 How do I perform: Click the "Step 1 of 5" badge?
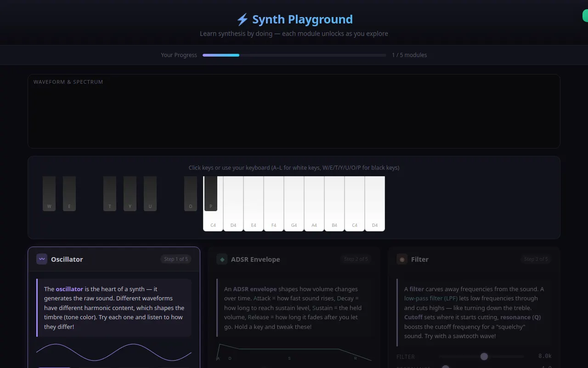(176, 259)
